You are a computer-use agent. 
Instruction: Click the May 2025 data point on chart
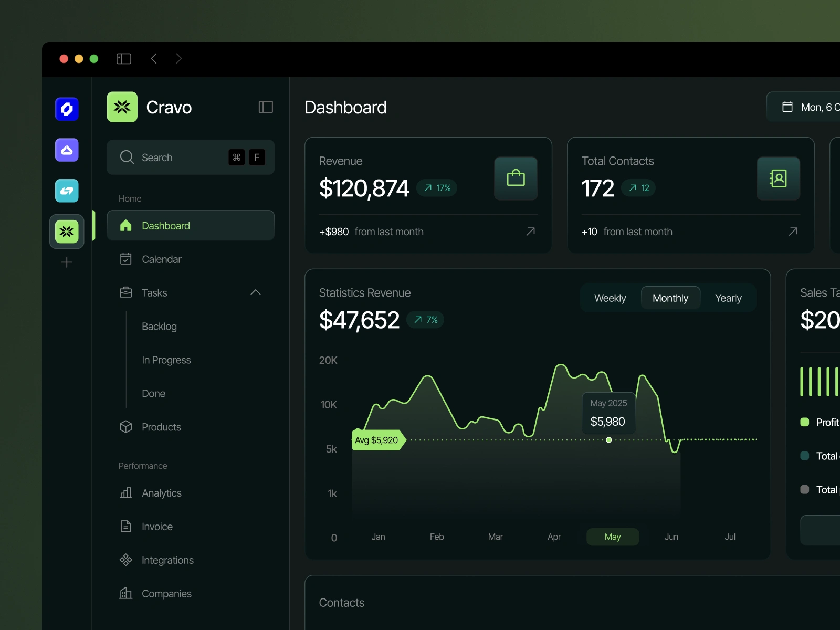click(609, 440)
